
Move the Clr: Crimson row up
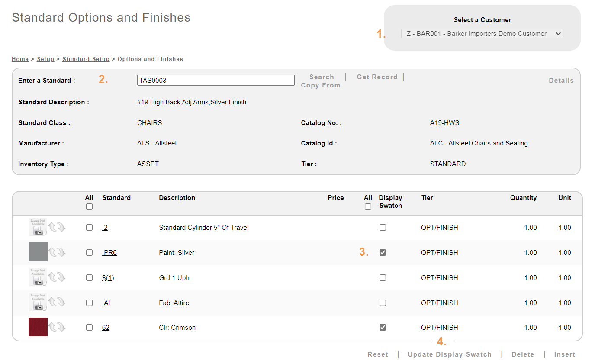53,327
